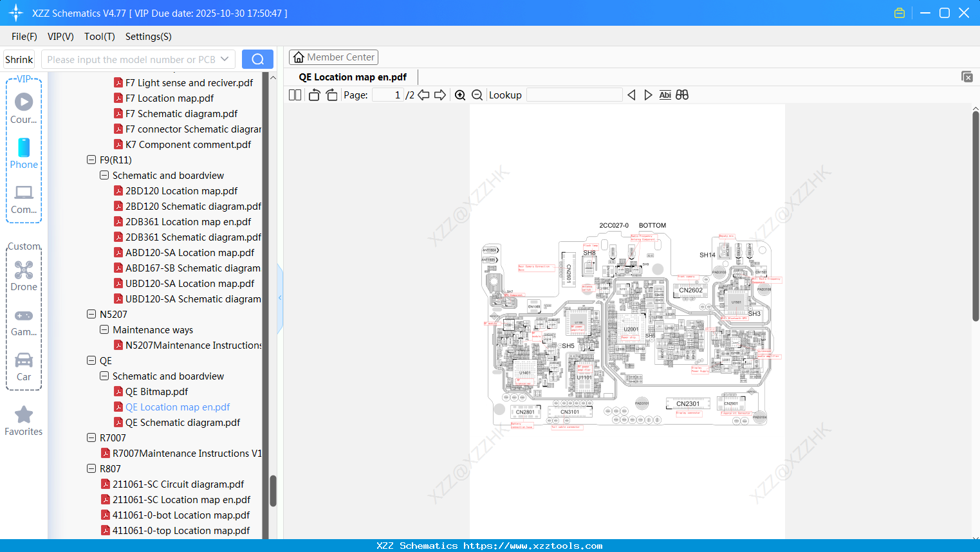Go to the previous PDF page
980x552 pixels.
coord(423,95)
